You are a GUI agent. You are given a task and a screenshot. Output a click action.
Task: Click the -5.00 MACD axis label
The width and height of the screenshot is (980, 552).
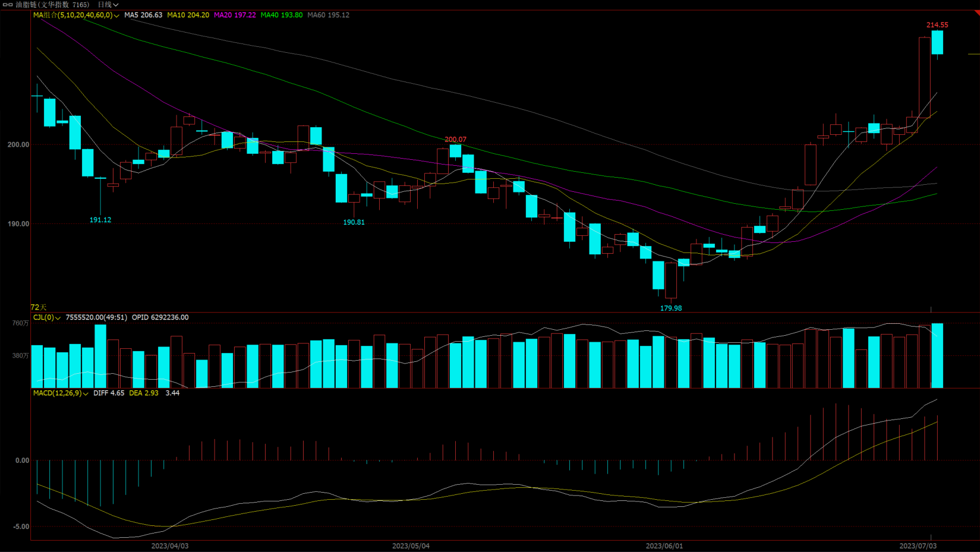(21, 527)
